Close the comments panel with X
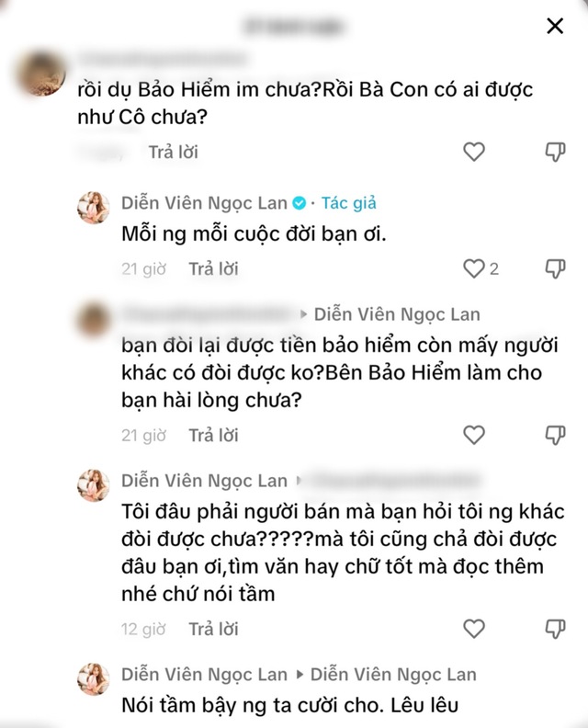Image resolution: width=588 pixels, height=728 pixels. tap(555, 26)
